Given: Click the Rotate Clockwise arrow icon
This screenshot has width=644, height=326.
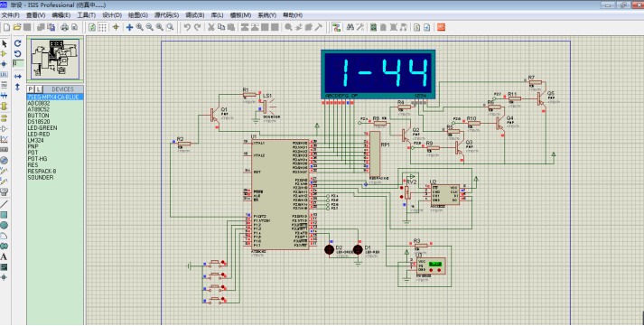Looking at the screenshot, I should (x=18, y=43).
